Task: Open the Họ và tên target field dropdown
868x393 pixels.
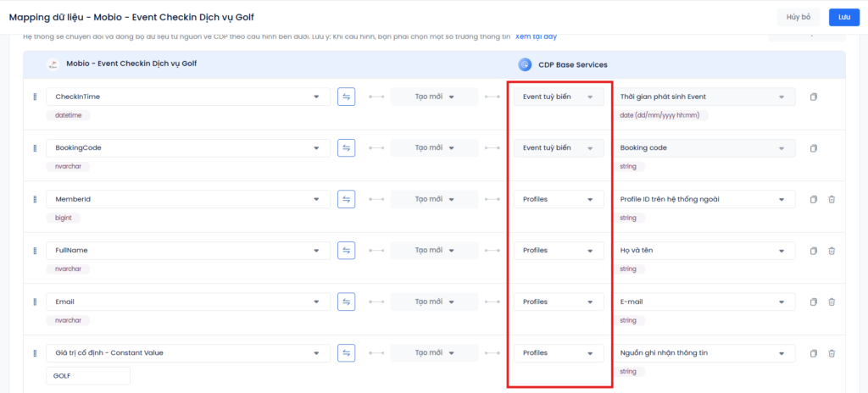Action: pyautogui.click(x=705, y=251)
